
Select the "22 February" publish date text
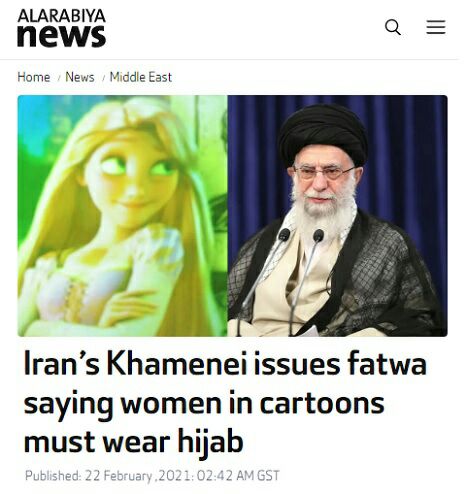(x=119, y=475)
